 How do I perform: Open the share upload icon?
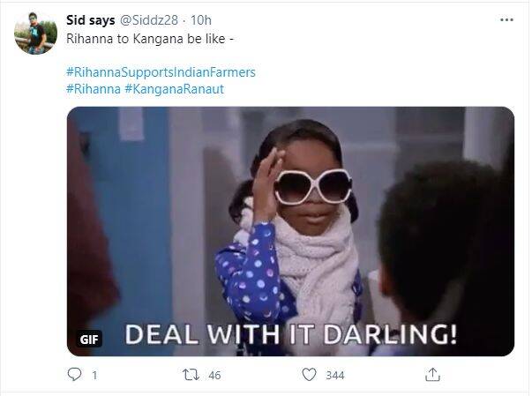[x=432, y=375]
